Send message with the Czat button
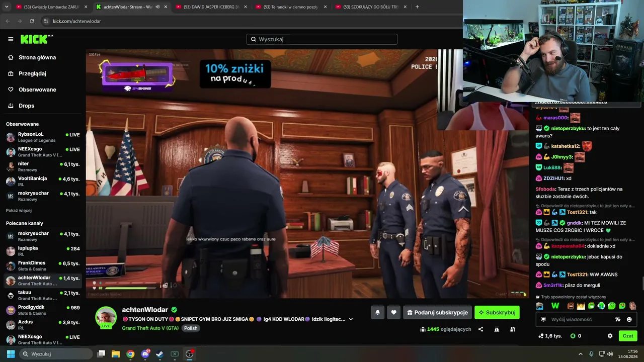This screenshot has width=644, height=362. click(x=628, y=336)
